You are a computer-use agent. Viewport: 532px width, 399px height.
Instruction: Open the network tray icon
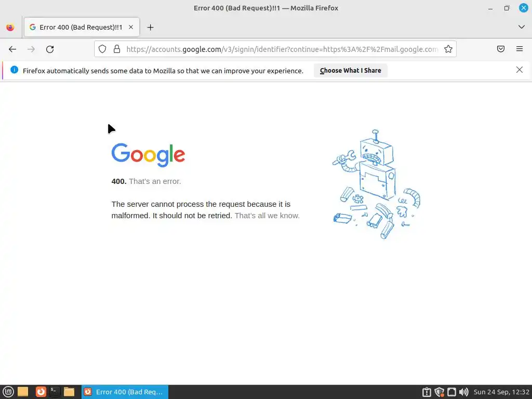[x=451, y=392]
